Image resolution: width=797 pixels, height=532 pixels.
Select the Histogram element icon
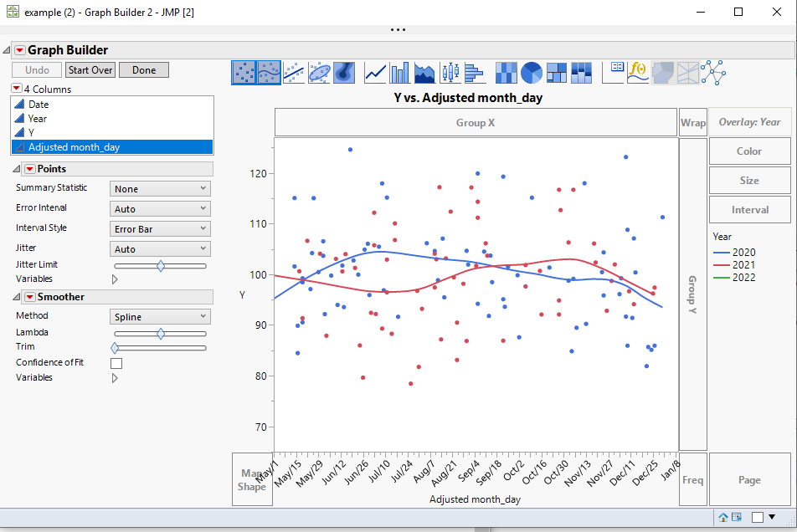[474, 73]
